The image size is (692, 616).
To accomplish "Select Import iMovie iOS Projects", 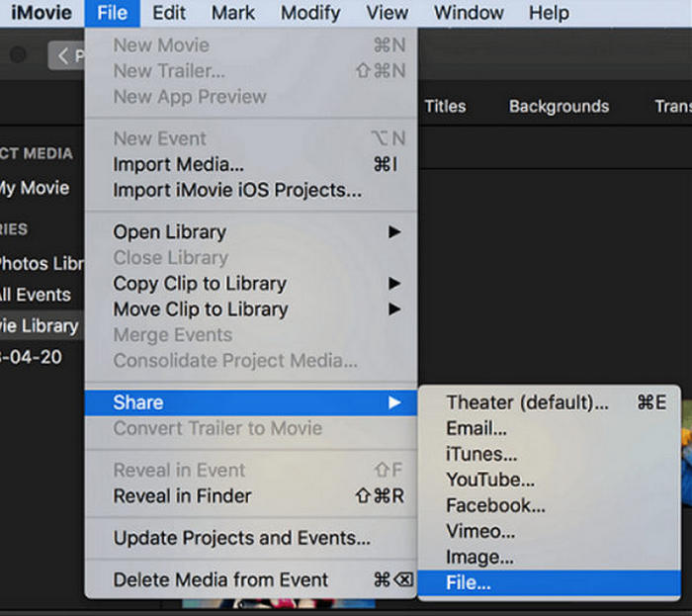I will 251,190.
